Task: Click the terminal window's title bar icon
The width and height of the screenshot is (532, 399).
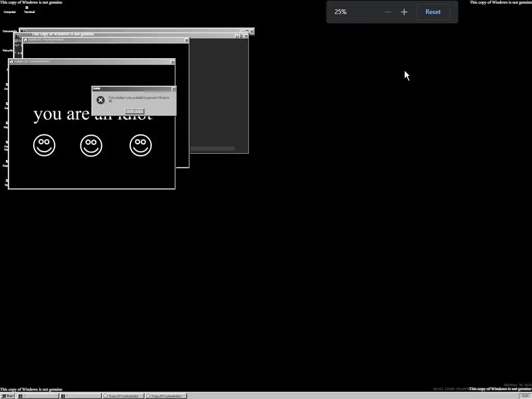Action: click(x=17, y=36)
